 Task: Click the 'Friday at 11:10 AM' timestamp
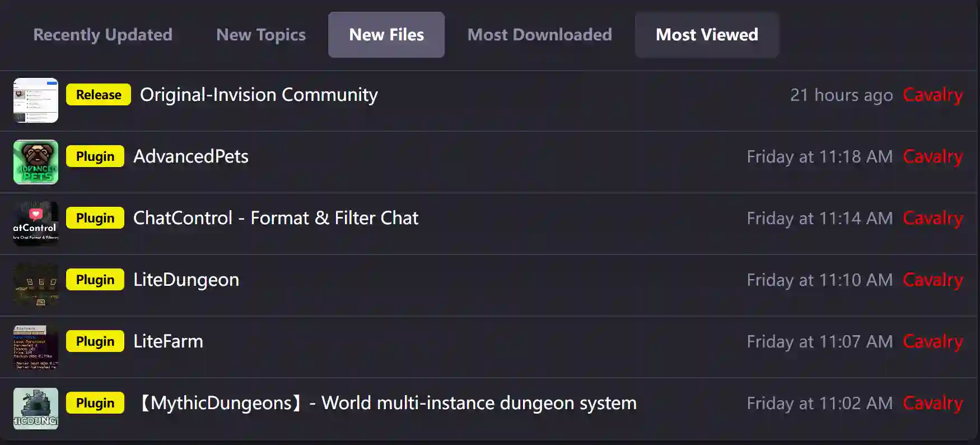coord(820,280)
